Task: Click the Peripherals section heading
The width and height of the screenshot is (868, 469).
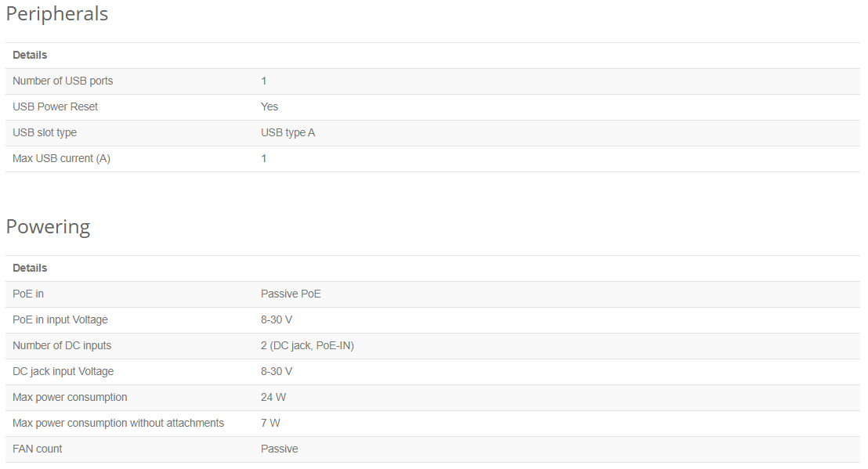Action: tap(57, 14)
